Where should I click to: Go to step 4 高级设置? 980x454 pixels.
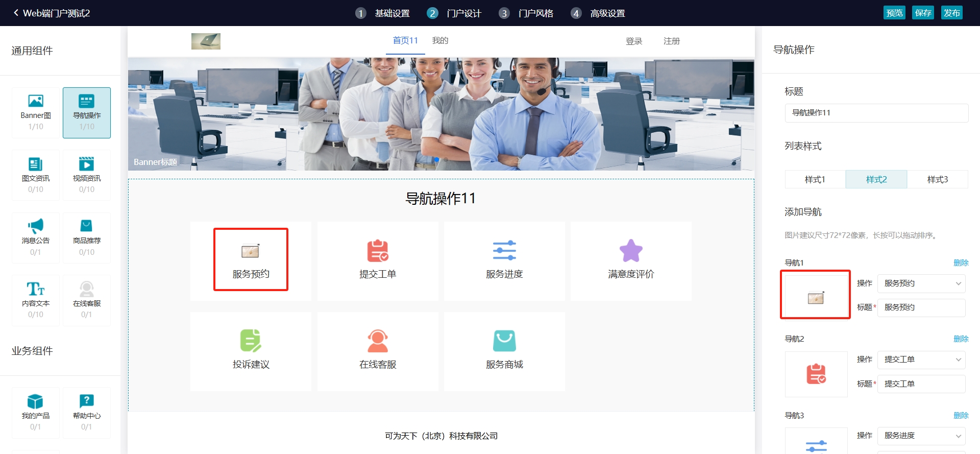pos(598,13)
